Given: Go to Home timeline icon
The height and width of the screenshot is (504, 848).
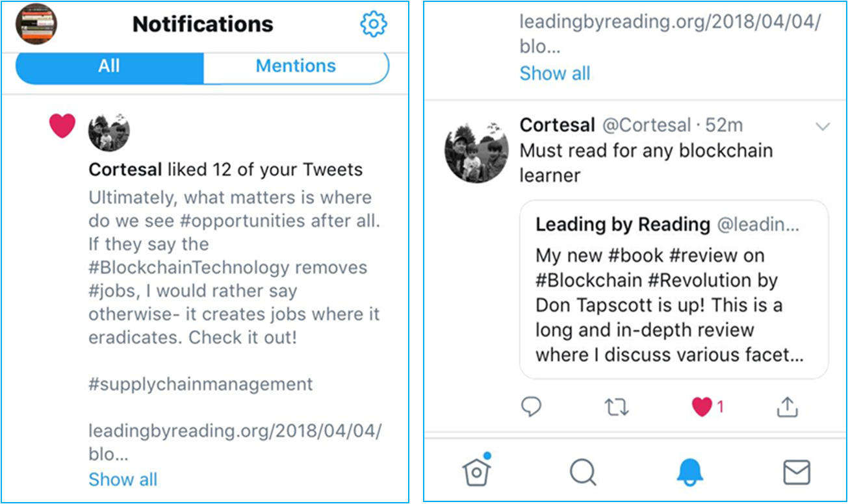Looking at the screenshot, I should pyautogui.click(x=476, y=471).
